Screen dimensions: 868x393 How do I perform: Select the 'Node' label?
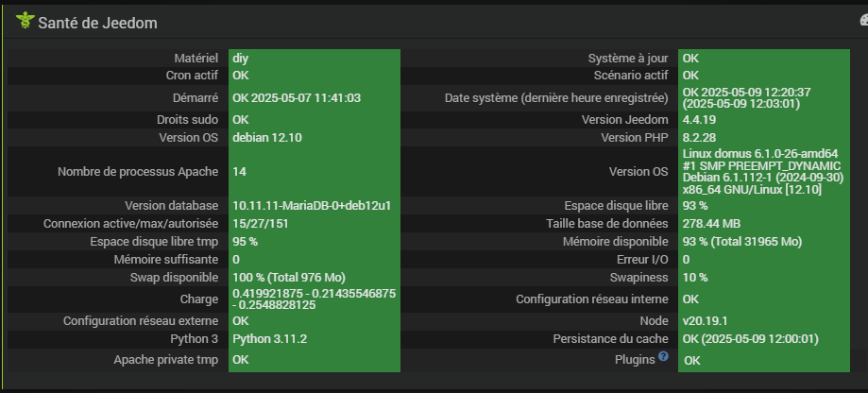(654, 321)
